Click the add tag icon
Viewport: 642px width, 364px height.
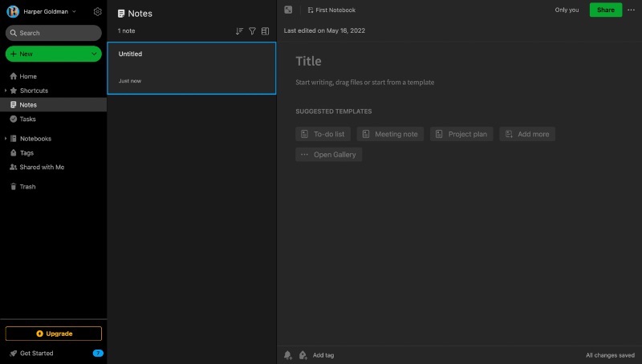[303, 355]
